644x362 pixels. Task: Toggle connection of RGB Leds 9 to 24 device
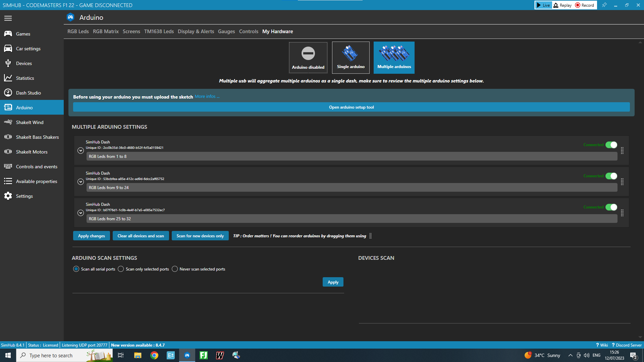coord(611,176)
